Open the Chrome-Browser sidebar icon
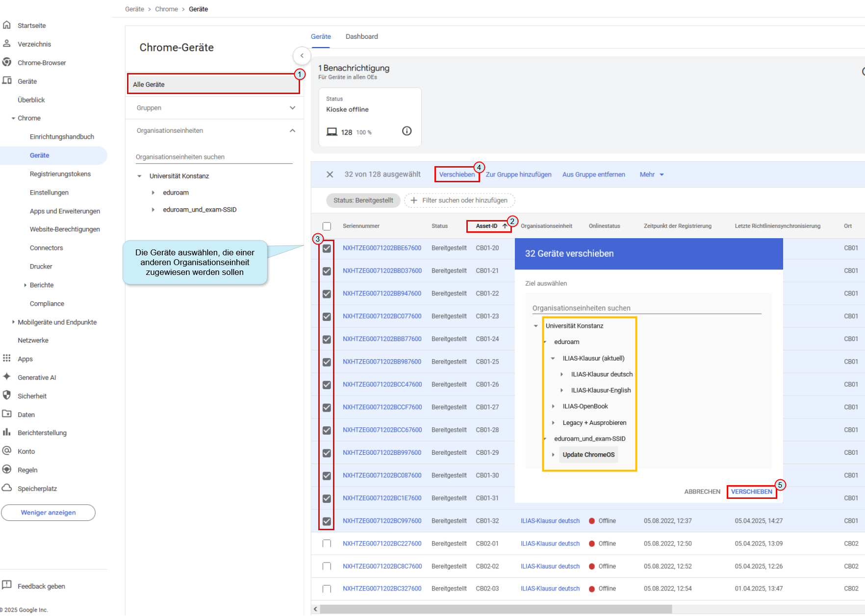Screen dimensions: 865x616 click(7, 62)
